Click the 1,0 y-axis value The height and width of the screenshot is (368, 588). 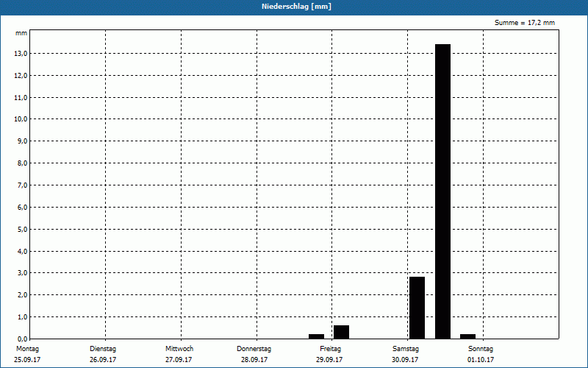(22, 317)
